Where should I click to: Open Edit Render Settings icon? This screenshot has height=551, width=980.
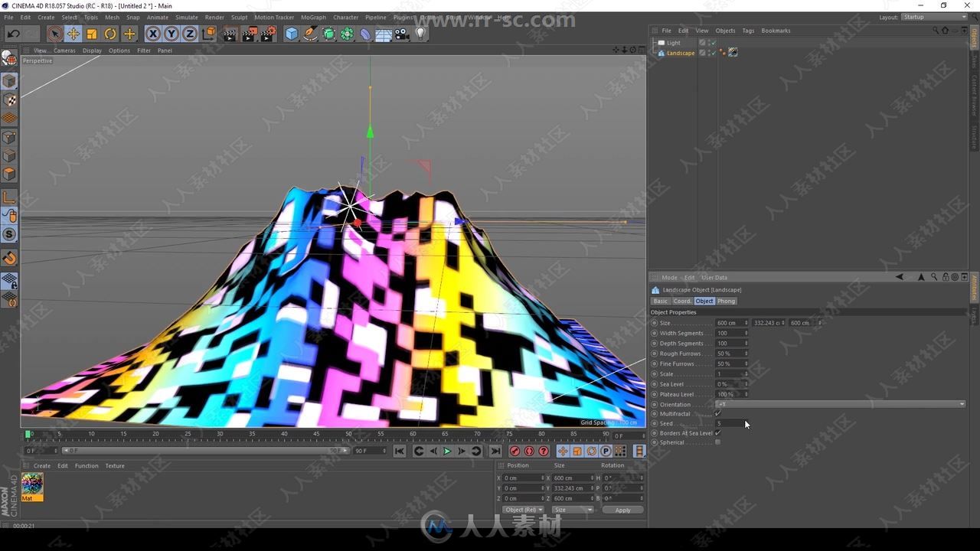click(x=269, y=34)
